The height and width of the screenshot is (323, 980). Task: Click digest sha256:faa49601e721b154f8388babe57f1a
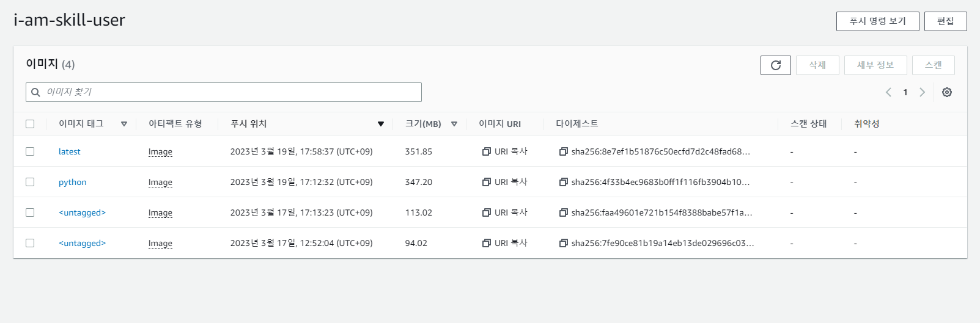tap(662, 212)
